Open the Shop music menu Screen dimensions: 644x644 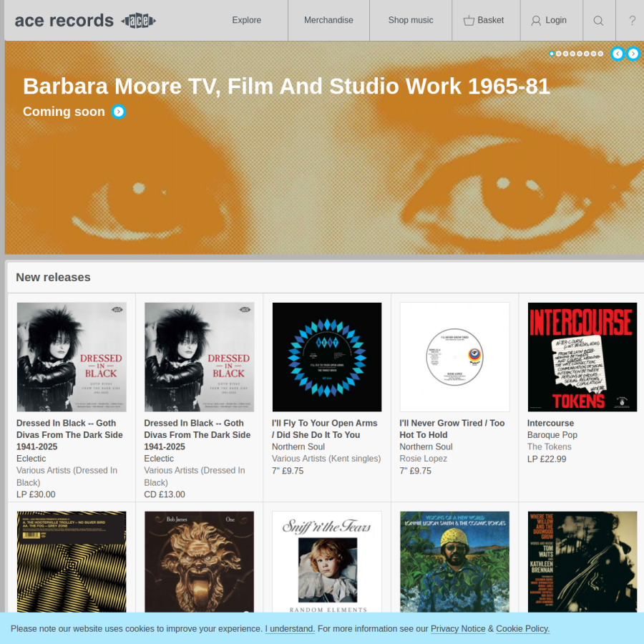pyautogui.click(x=411, y=20)
